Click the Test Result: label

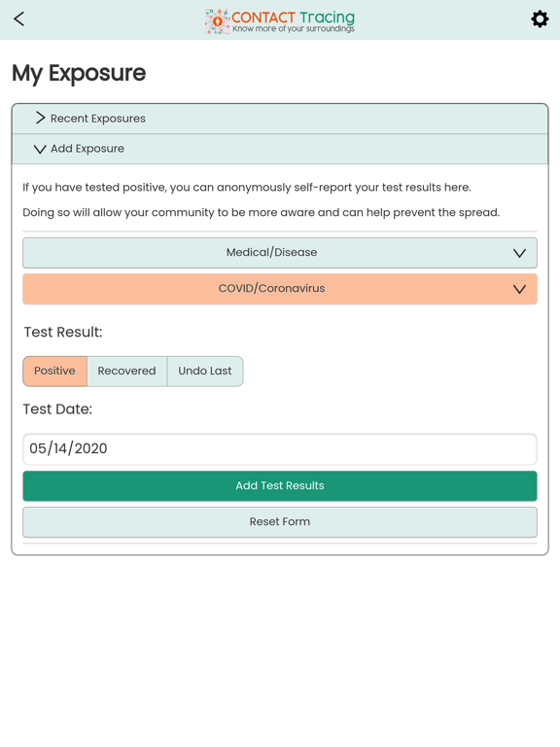pyautogui.click(x=63, y=332)
